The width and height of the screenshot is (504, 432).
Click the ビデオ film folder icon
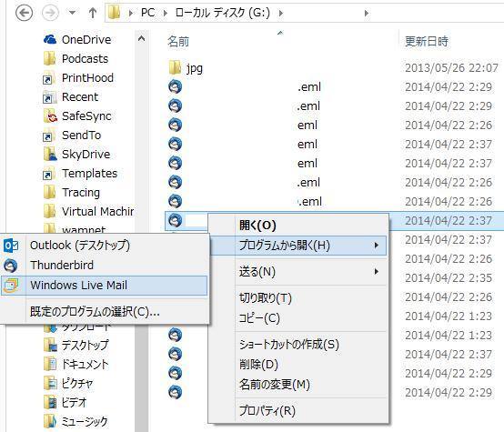50,402
